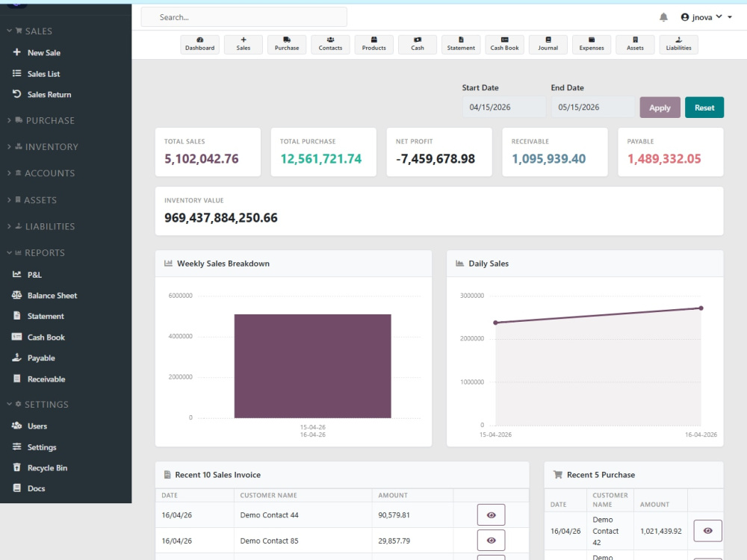This screenshot has width=747, height=560.
Task: Click the Payable value 1,489,332.05
Action: click(x=664, y=158)
